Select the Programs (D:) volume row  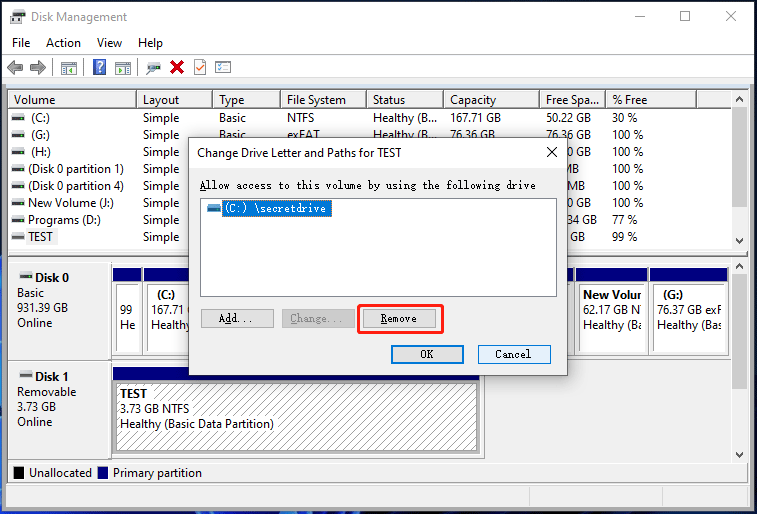click(x=64, y=220)
